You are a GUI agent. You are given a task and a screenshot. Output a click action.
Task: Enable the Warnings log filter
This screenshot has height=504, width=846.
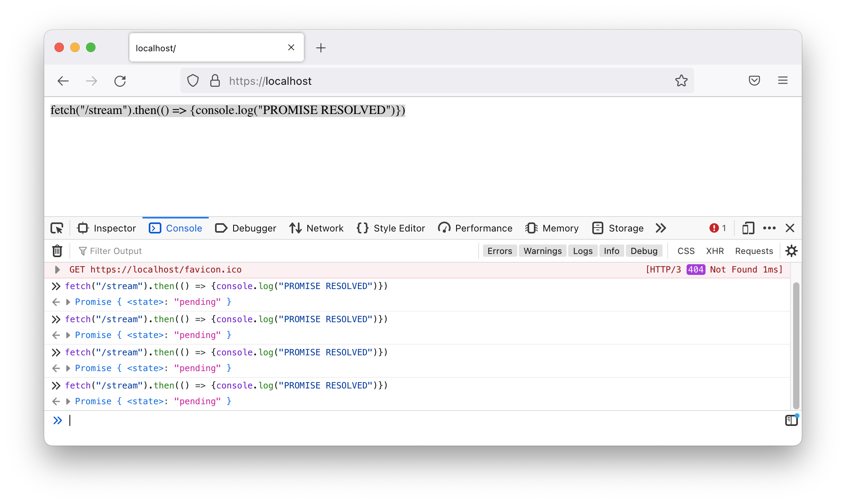point(542,250)
